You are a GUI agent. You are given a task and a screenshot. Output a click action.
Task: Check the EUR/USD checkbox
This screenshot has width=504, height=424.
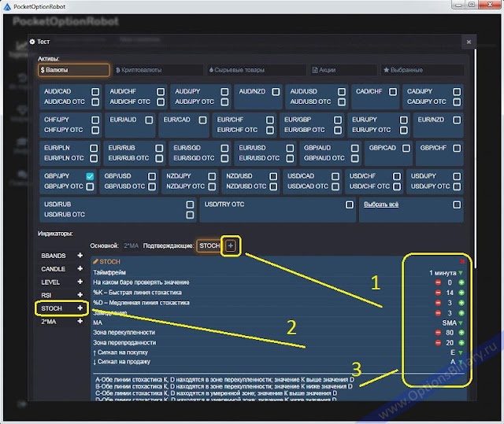pyautogui.click(x=290, y=148)
